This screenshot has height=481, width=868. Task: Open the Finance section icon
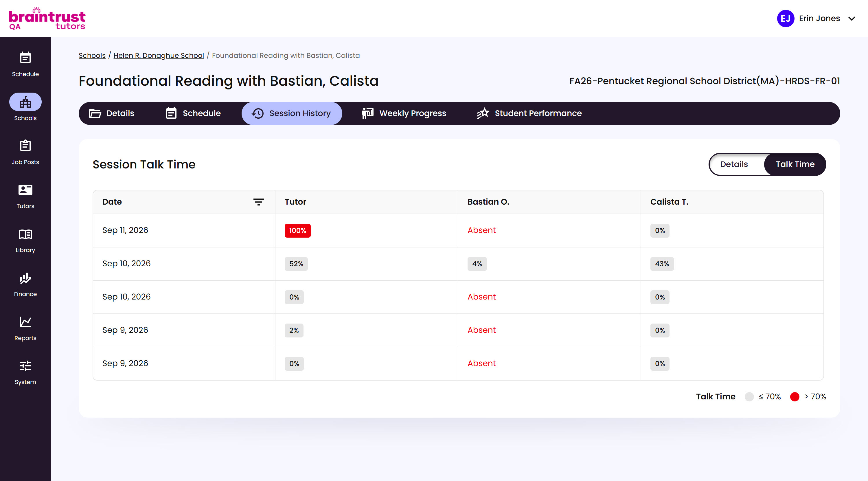pos(25,278)
